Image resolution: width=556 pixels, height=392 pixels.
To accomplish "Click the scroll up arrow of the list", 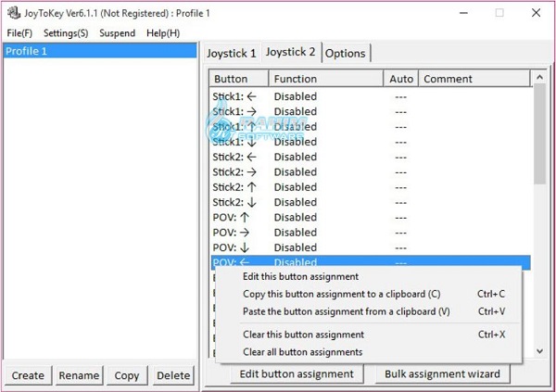I will tap(539, 77).
